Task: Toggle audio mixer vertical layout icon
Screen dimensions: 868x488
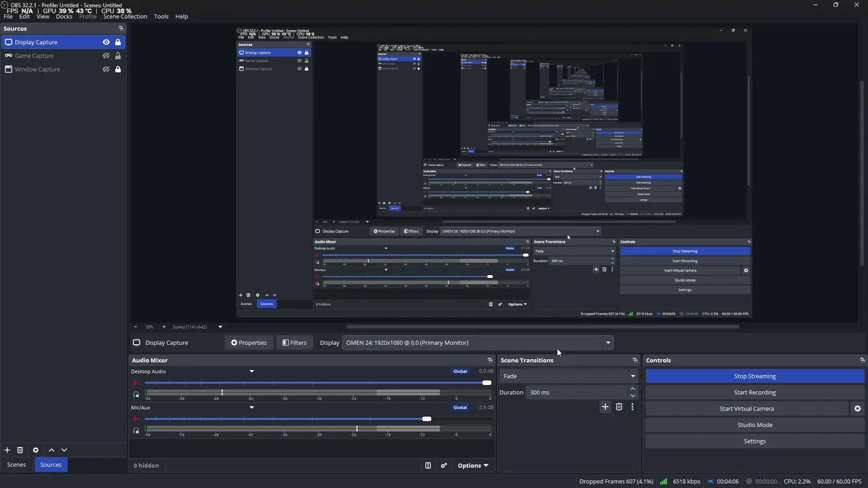Action: pyautogui.click(x=428, y=466)
